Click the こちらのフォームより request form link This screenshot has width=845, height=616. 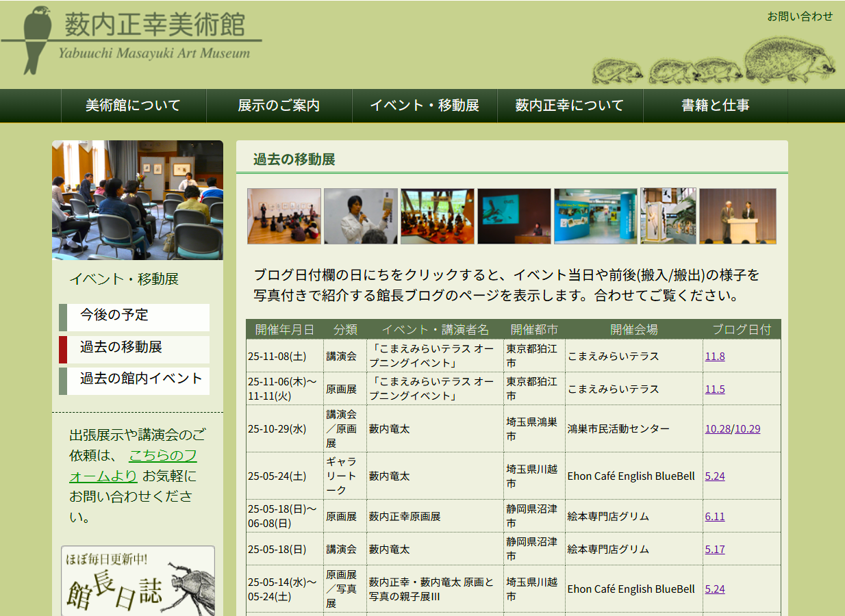pos(163,457)
